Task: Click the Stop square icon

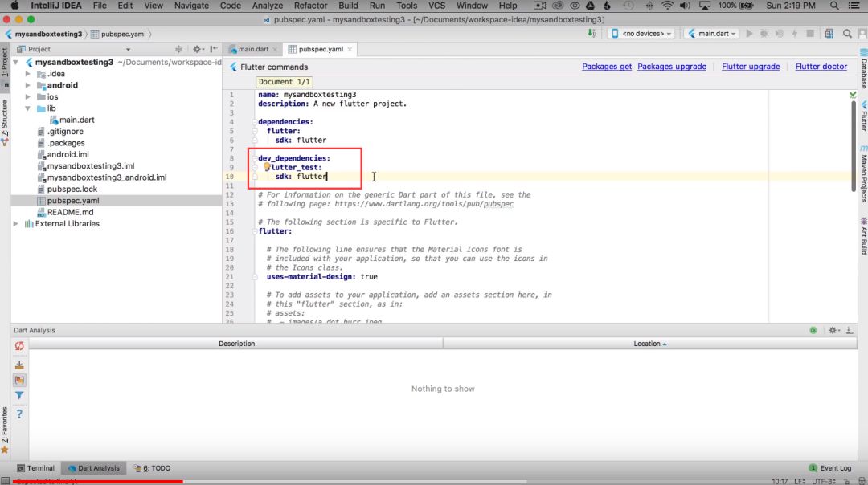Action: click(810, 34)
